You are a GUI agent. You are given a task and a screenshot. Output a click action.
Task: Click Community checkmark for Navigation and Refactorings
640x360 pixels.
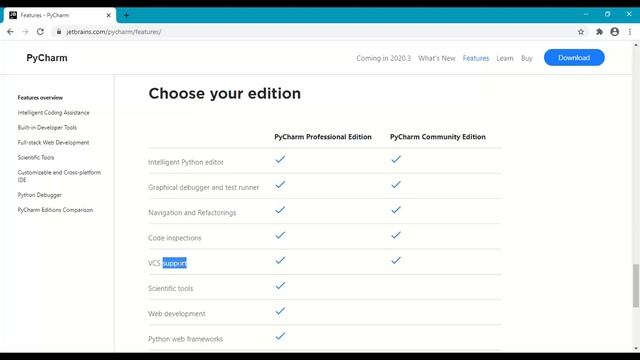coord(396,210)
